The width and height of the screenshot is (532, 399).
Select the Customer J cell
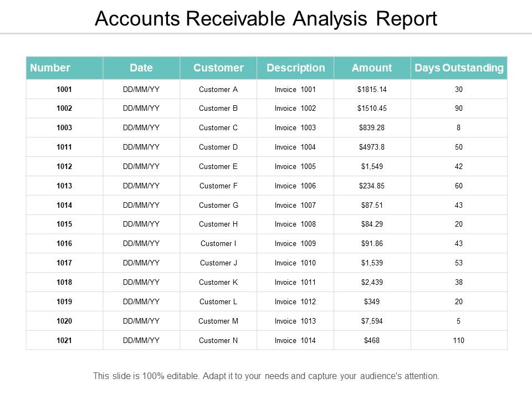218,263
